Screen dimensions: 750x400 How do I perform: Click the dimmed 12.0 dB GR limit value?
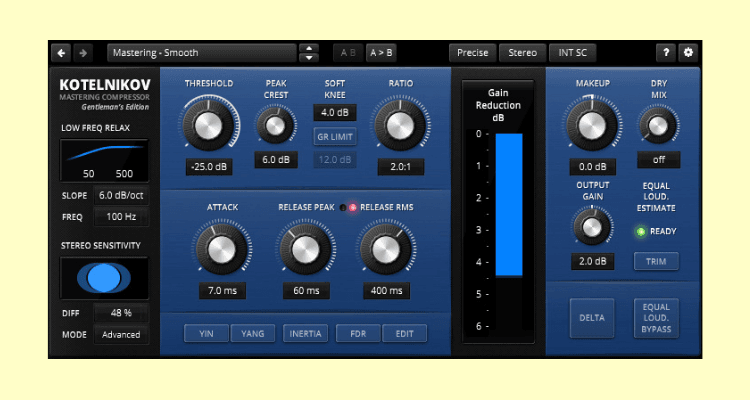(335, 160)
